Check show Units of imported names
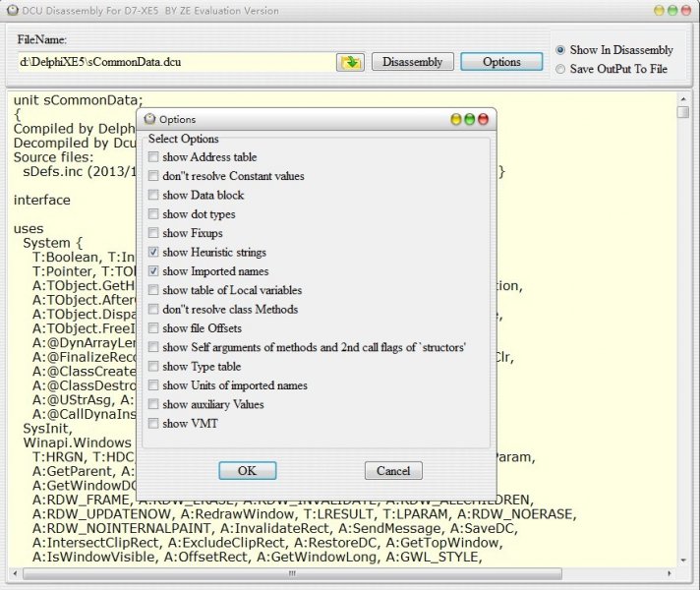This screenshot has width=700, height=590. [153, 385]
